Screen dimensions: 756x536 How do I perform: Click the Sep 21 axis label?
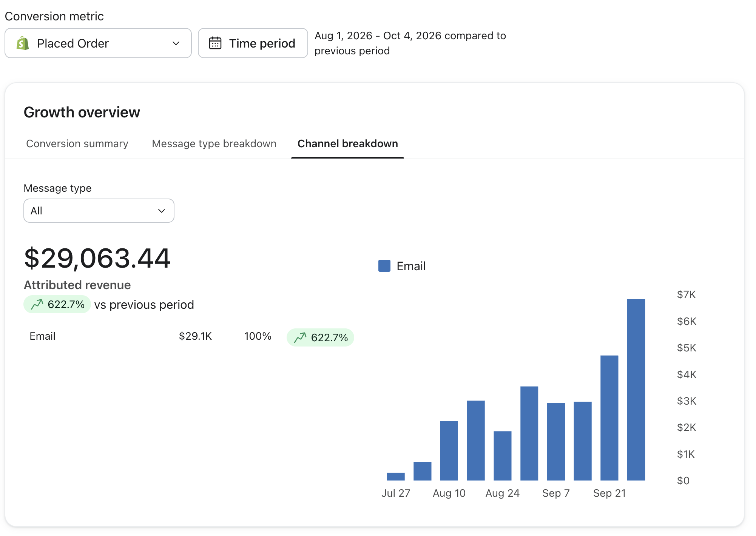(x=609, y=493)
